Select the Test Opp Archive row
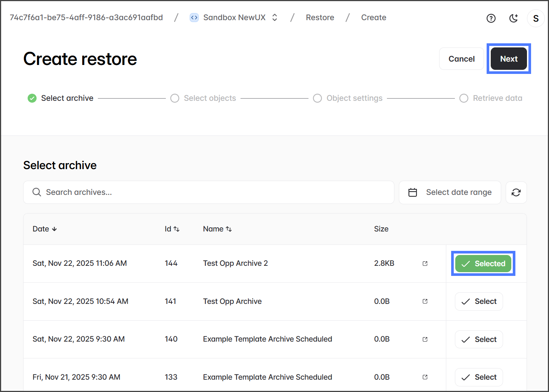Screen dimensions: 549x392 [478, 302]
